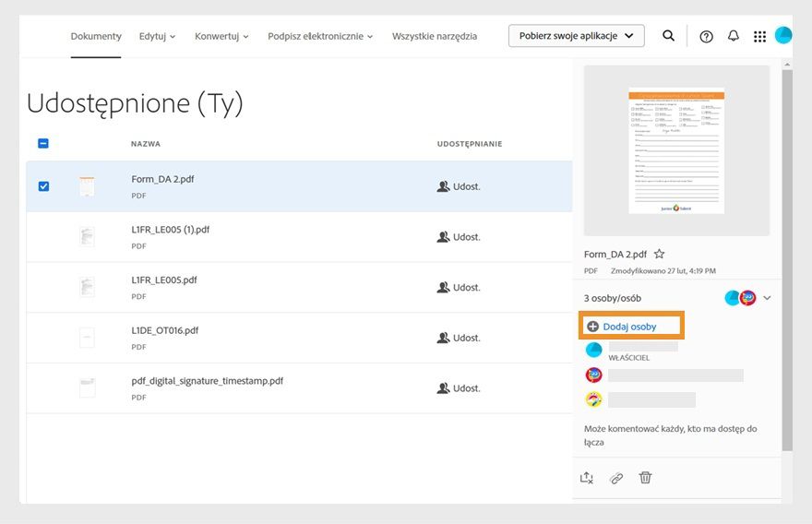Click Udost. text in L1DE_OT016.pdf row
812x524 pixels.
pos(467,338)
